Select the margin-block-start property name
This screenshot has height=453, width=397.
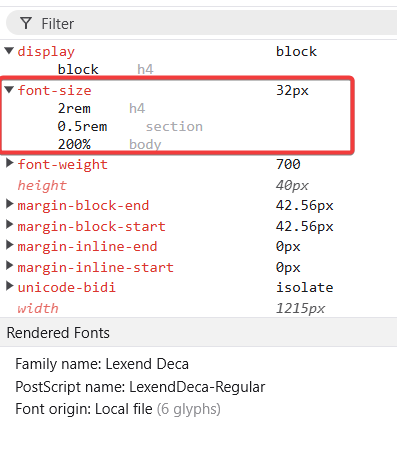point(92,226)
